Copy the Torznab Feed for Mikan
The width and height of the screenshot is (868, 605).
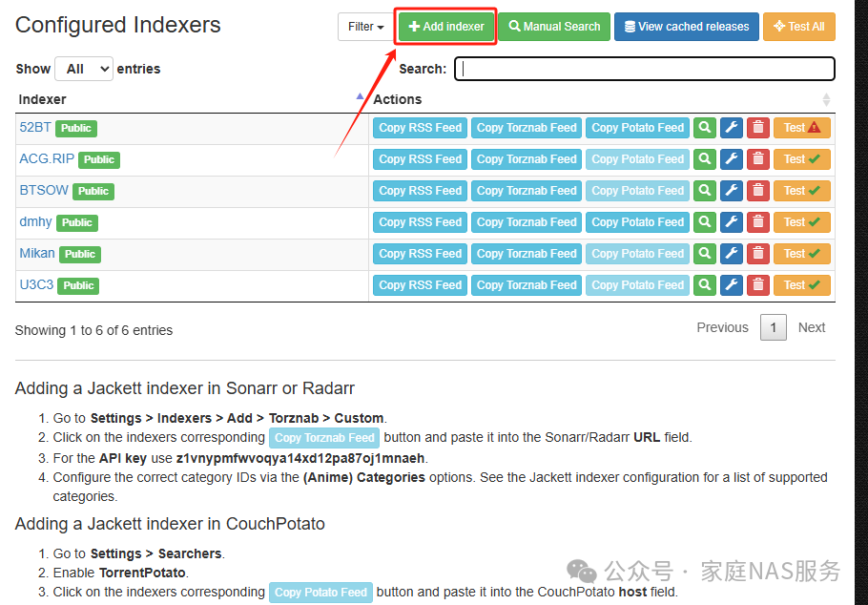coord(526,253)
